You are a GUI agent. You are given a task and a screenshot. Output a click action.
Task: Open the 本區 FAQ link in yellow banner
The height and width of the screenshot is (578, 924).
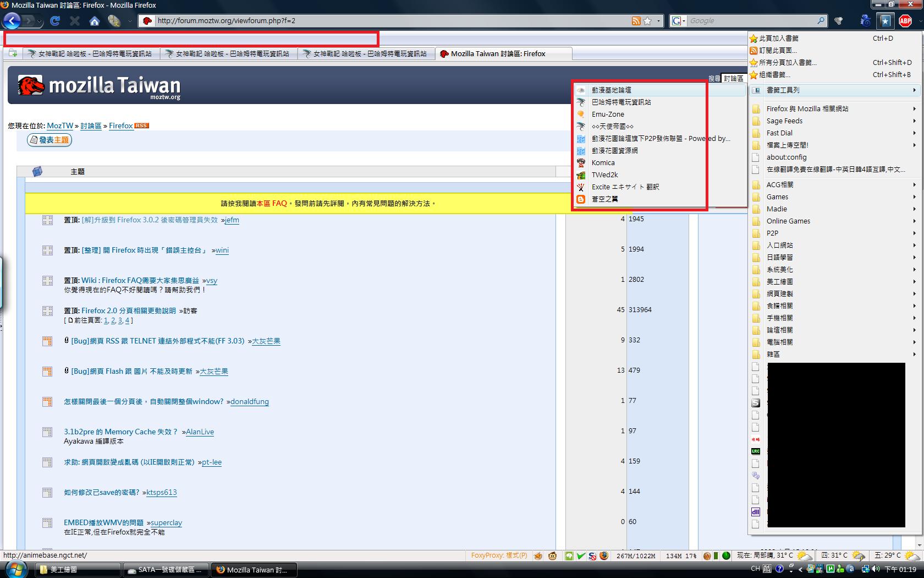click(272, 204)
